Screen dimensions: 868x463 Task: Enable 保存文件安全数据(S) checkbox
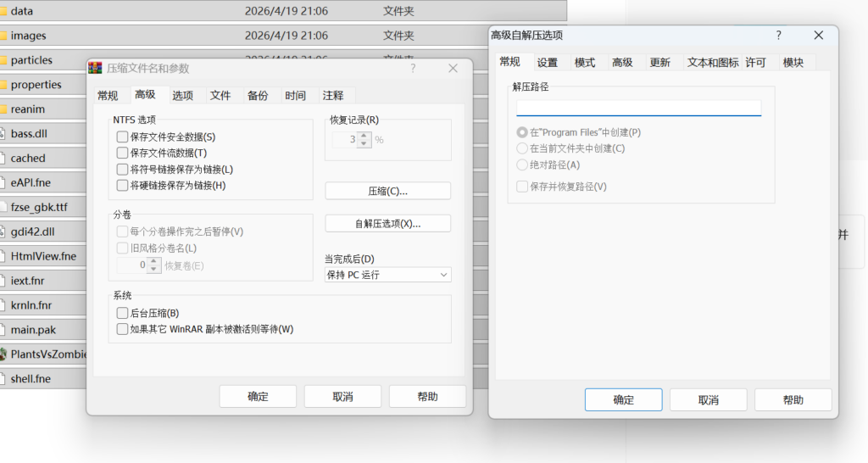point(123,137)
